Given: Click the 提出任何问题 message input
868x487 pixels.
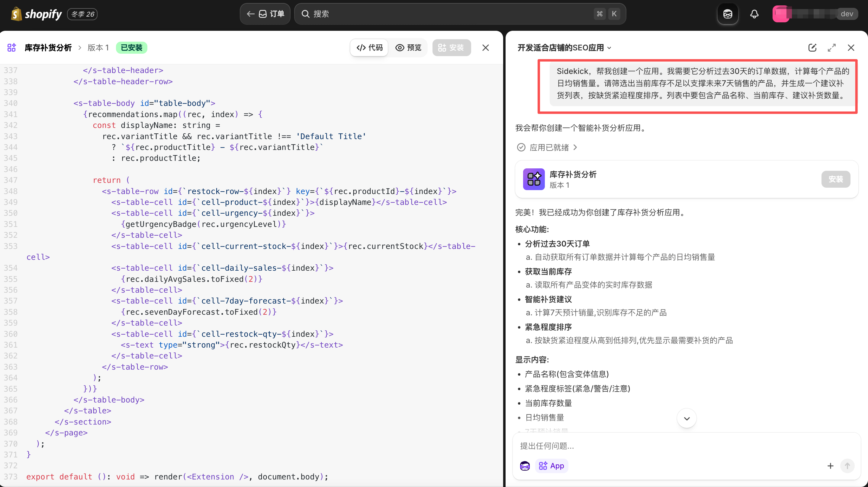Looking at the screenshot, I should point(686,446).
